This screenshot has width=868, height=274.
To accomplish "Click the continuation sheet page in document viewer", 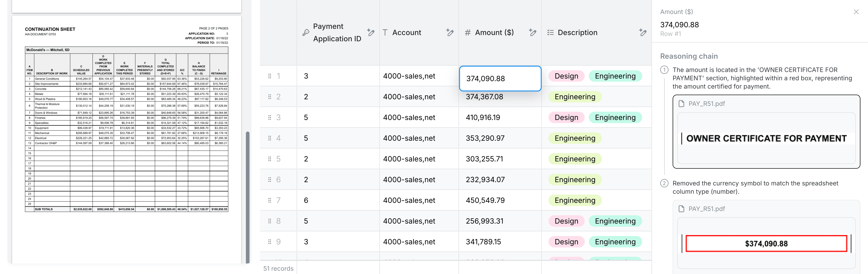I will [126, 135].
